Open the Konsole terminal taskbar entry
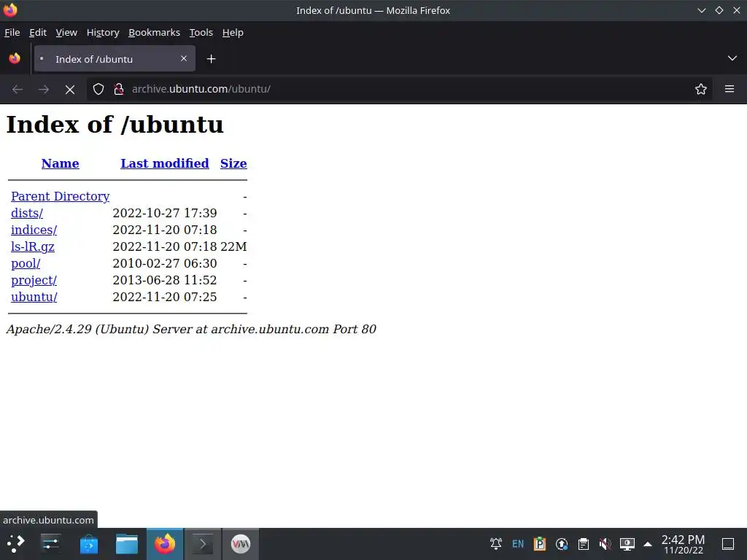The image size is (747, 560). click(203, 544)
